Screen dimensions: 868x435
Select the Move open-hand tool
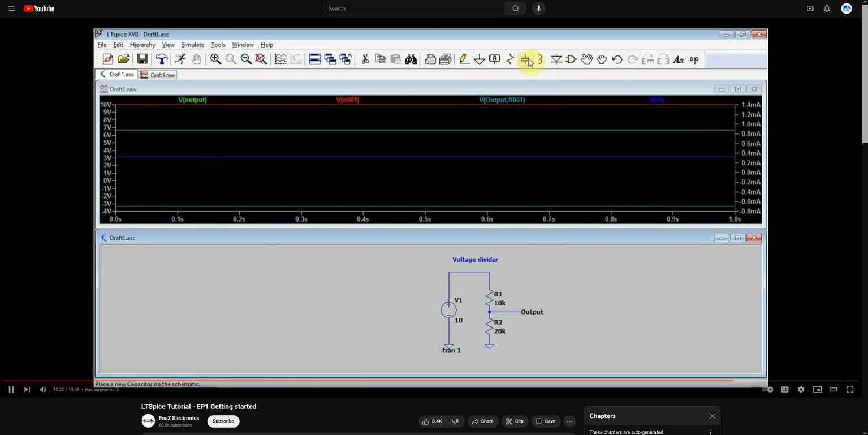pos(587,59)
